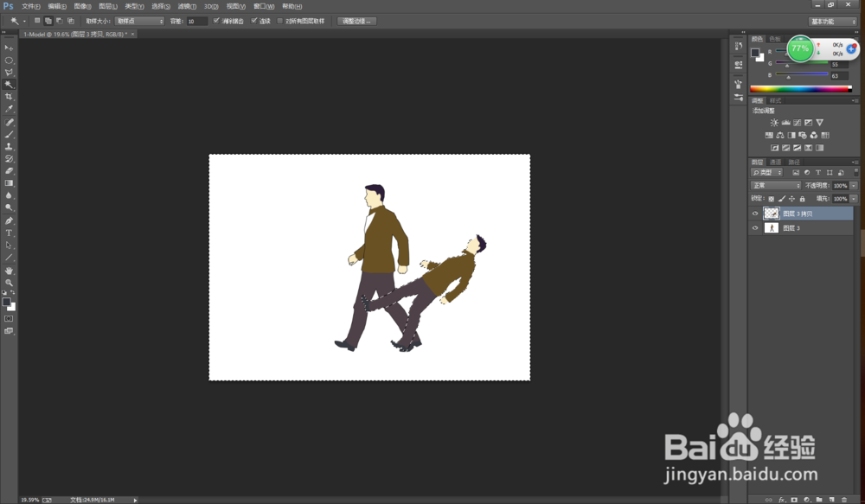Open the 滤镜 menu
Image resolution: width=865 pixels, height=504 pixels.
(187, 6)
